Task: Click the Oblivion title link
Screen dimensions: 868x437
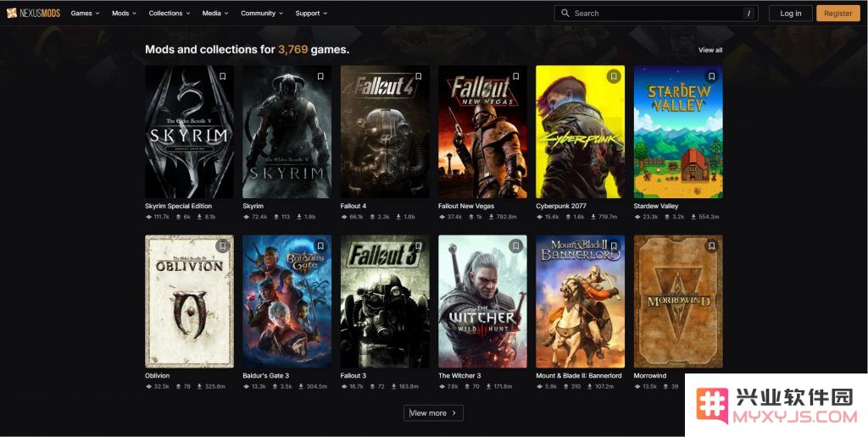Action: click(157, 375)
